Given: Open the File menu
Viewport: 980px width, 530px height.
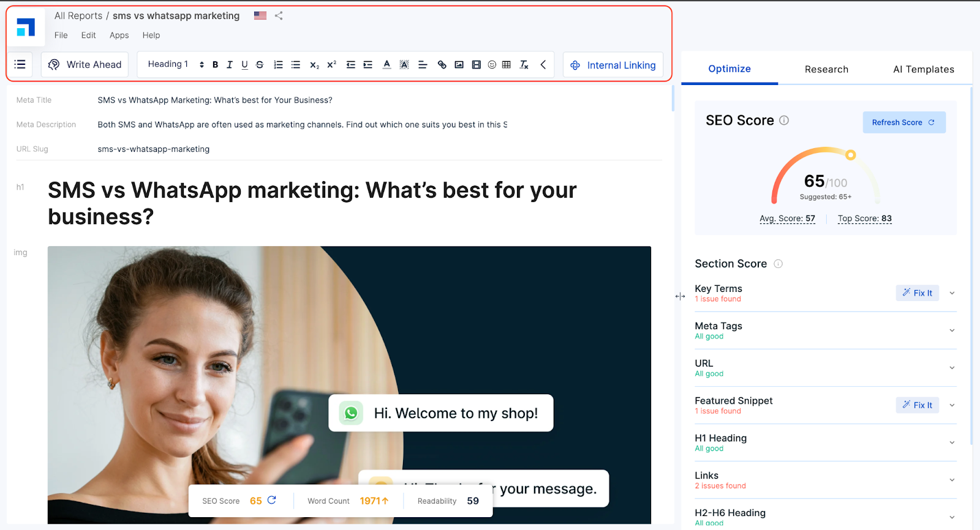Looking at the screenshot, I should [61, 35].
